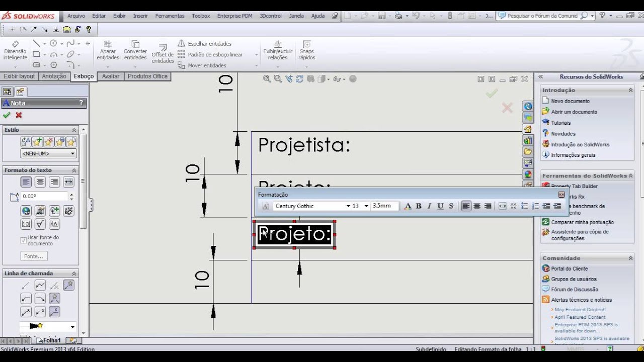This screenshot has width=644, height=362.
Task: Open Tutoriais link
Action: coord(561,123)
